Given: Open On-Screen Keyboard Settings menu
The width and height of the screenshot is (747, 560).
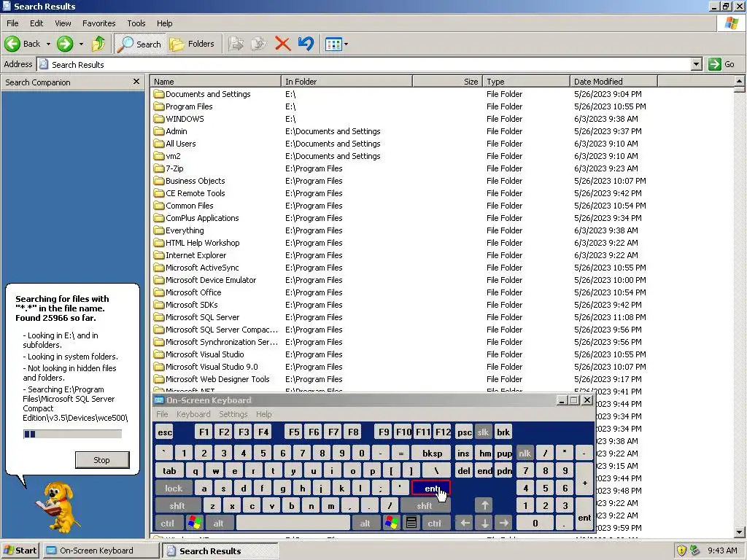Looking at the screenshot, I should [233, 414].
